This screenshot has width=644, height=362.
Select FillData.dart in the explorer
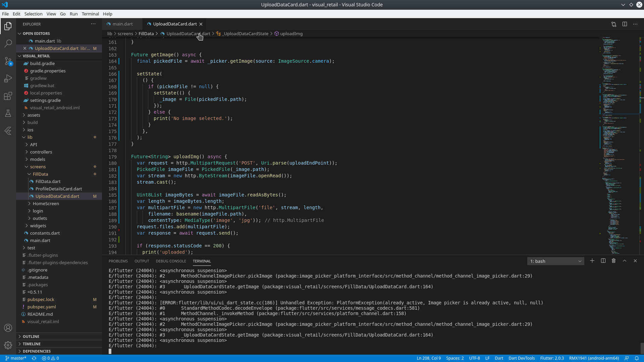49,181
